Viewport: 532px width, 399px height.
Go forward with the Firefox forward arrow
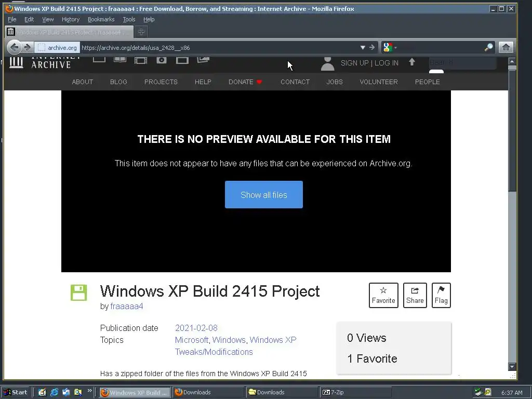coord(27,47)
